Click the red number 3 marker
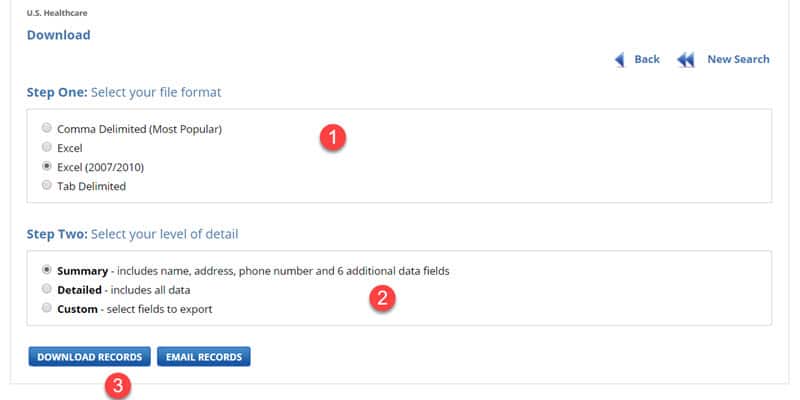The width and height of the screenshot is (800, 400). 118,386
